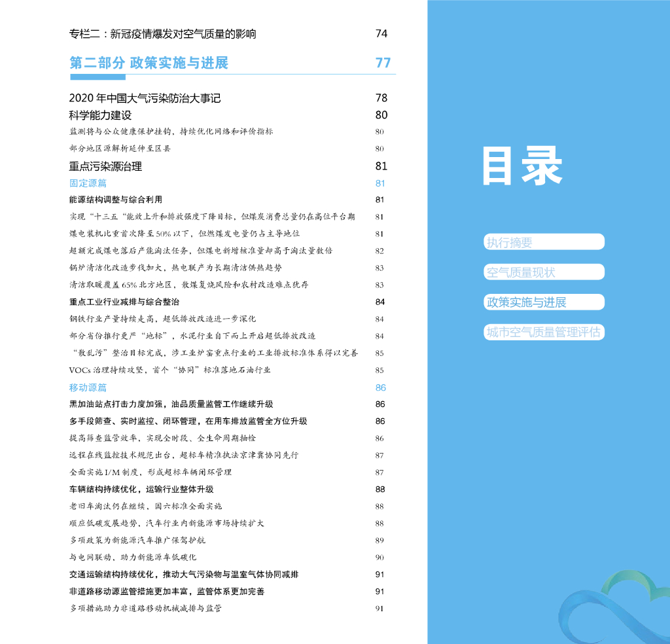Open 能源结构调整与综合利用 entry
This screenshot has width=670, height=644.
click(x=116, y=200)
